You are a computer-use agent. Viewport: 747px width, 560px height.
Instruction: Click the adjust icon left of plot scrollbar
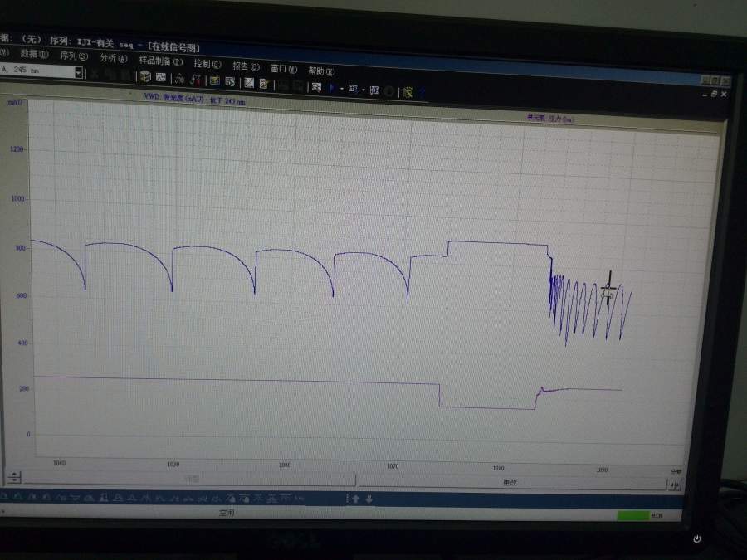[x=14, y=477]
